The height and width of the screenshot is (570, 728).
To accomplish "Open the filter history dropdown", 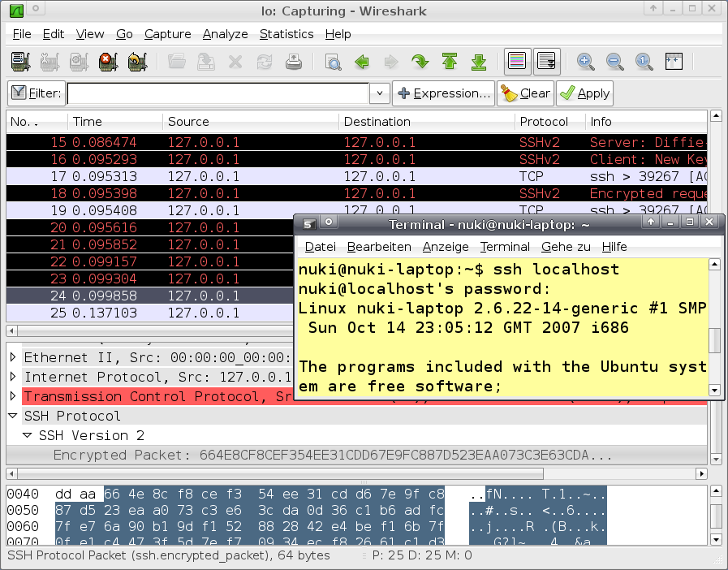I will coord(380,93).
